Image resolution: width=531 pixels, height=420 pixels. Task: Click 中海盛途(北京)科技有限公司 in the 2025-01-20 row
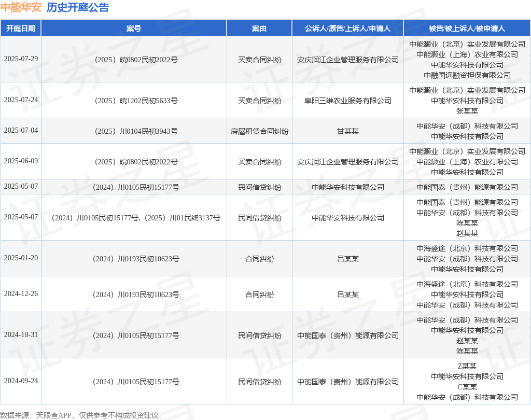point(467,248)
